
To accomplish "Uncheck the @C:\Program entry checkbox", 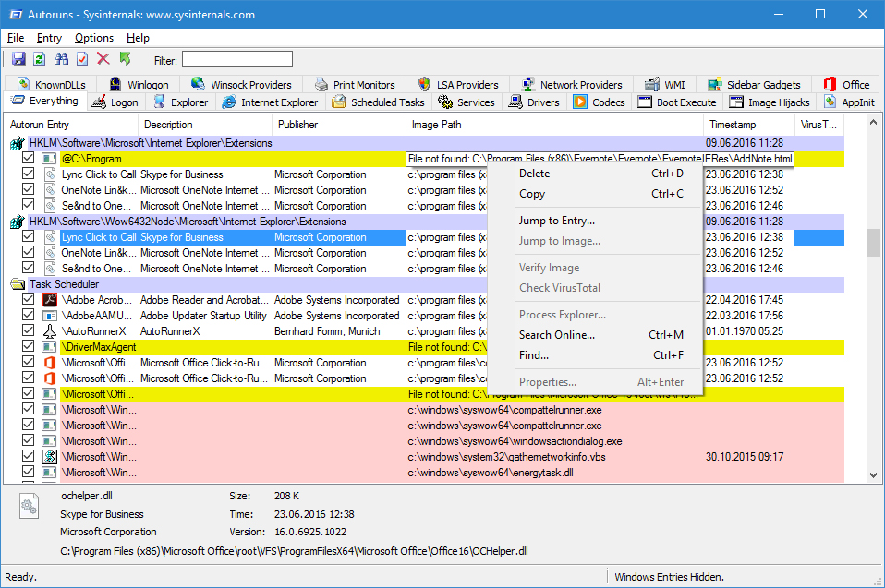I will coord(28,158).
